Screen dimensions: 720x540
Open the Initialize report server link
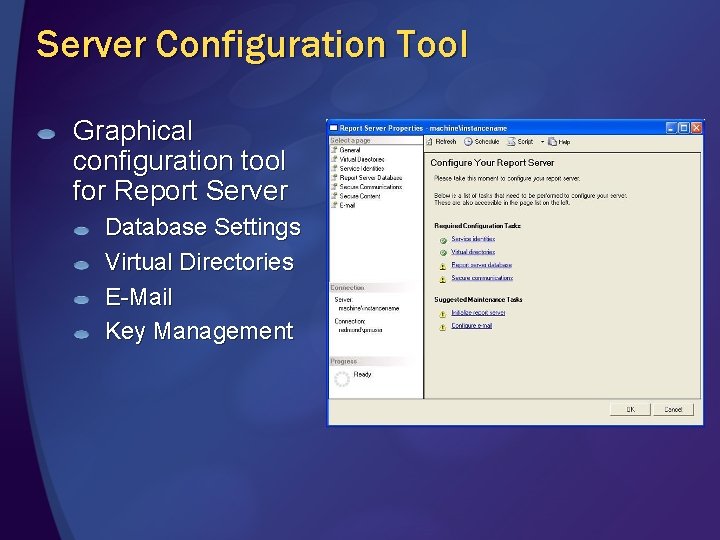478,312
